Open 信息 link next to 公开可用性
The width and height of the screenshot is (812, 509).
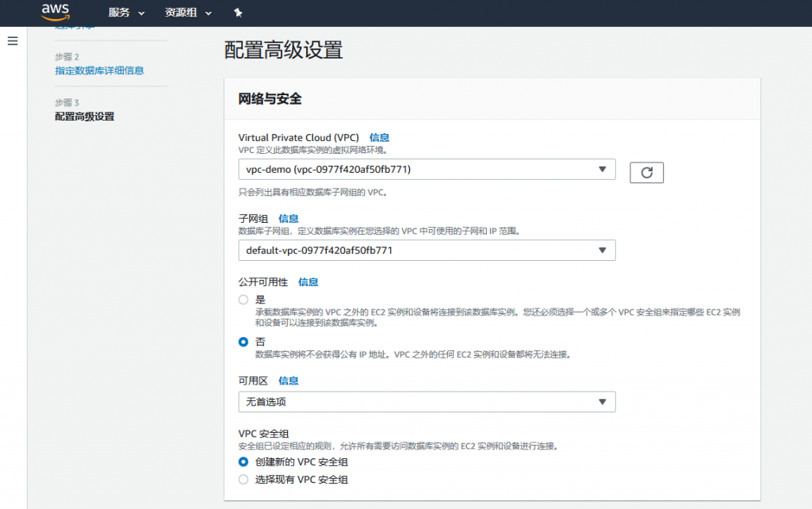[308, 282]
